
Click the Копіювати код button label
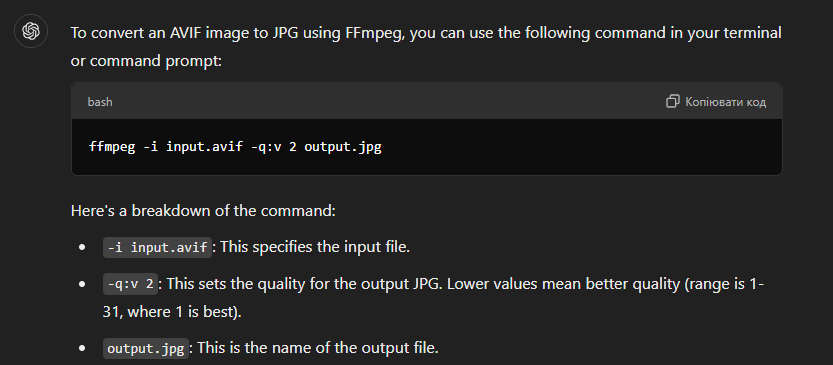(x=725, y=101)
